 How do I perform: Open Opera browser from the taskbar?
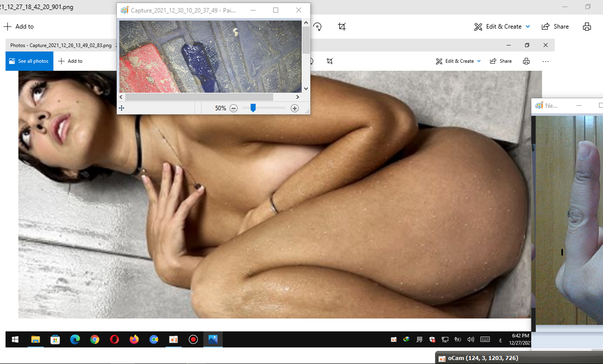pyautogui.click(x=114, y=339)
